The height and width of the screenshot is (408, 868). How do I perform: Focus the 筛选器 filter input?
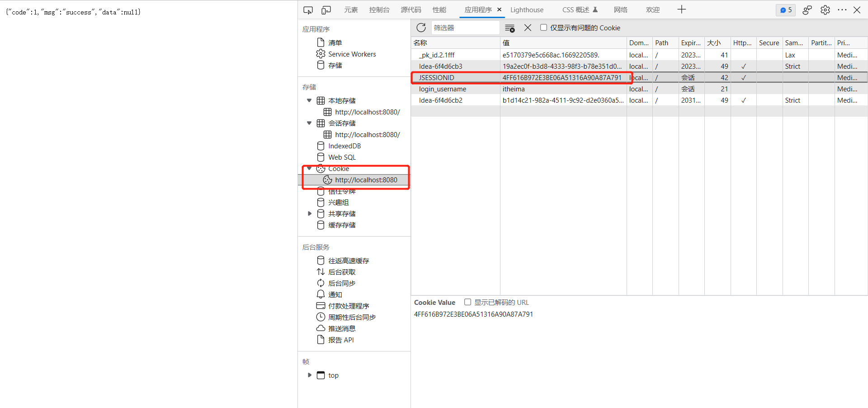(x=465, y=28)
